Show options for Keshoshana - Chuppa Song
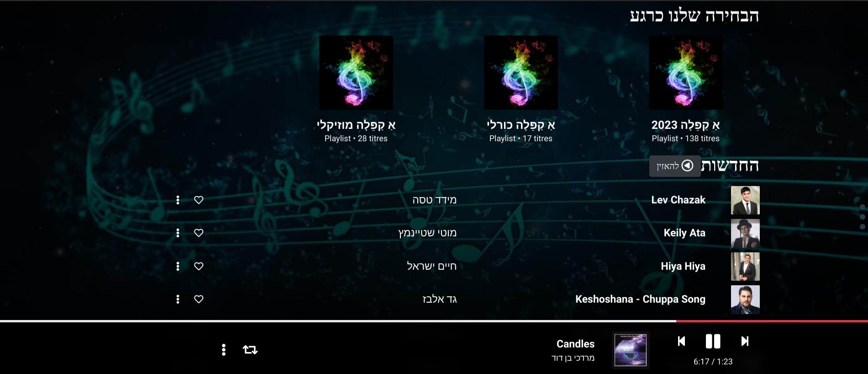 coord(178,299)
